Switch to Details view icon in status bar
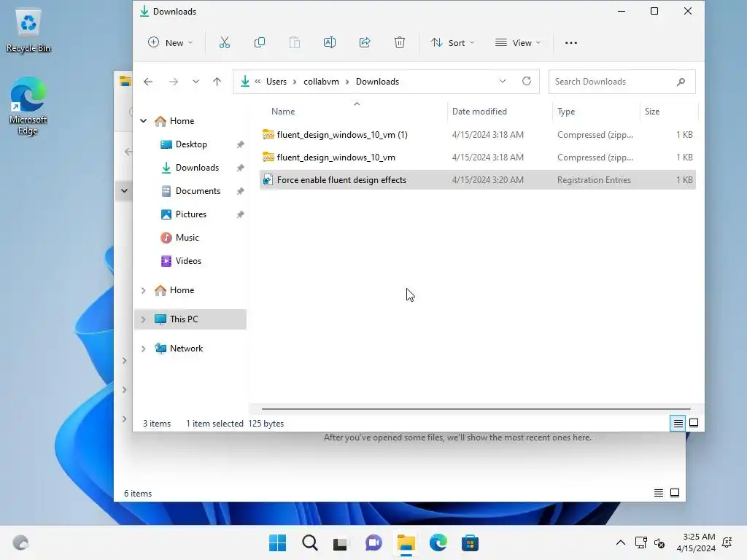Viewport: 747px width, 560px height. click(678, 423)
